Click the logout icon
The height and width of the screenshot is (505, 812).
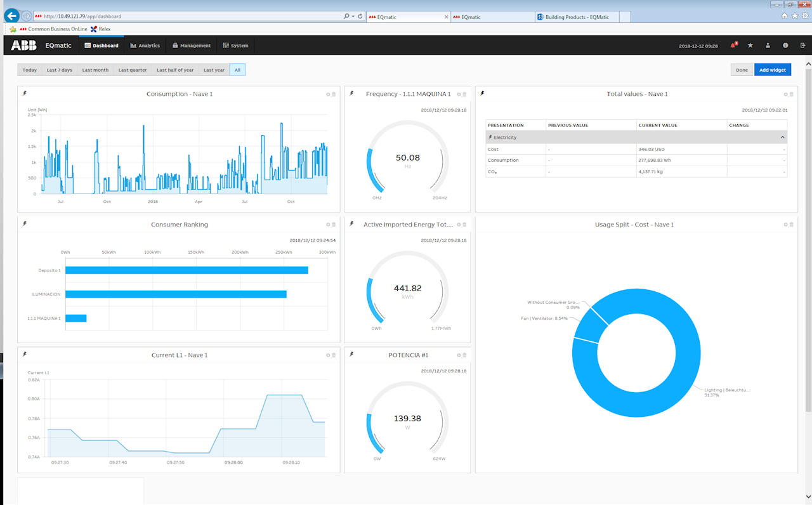click(803, 45)
